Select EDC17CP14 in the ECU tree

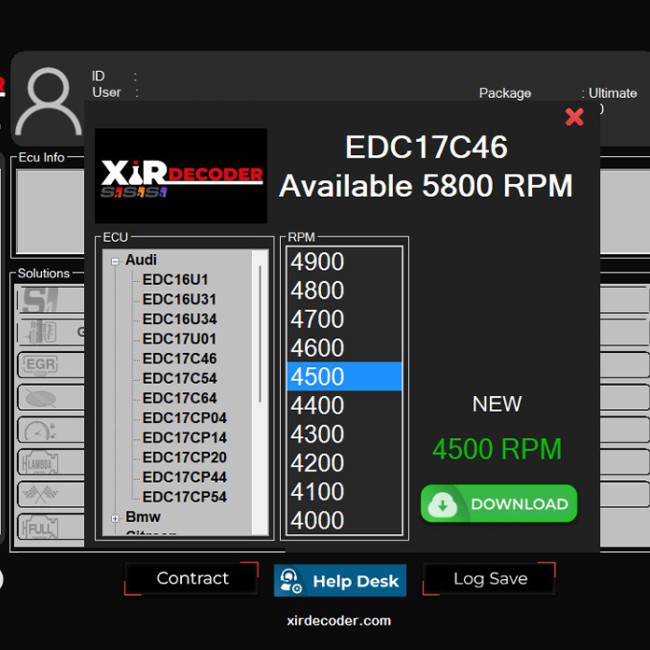(184, 438)
